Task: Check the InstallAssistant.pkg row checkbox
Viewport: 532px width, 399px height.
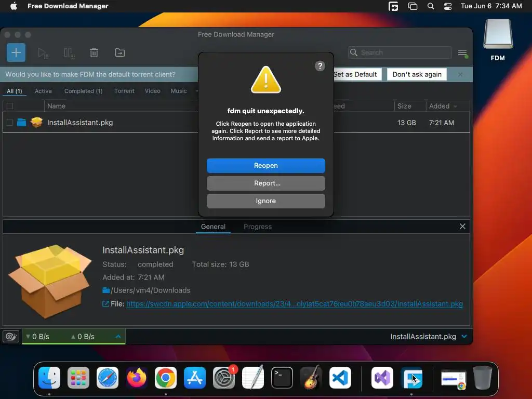Action: point(10,123)
